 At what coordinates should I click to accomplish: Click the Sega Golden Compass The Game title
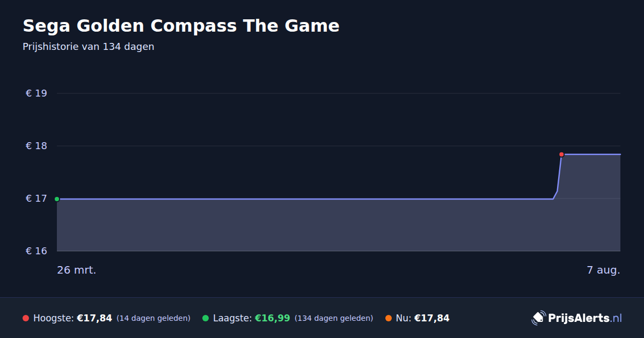click(x=181, y=26)
